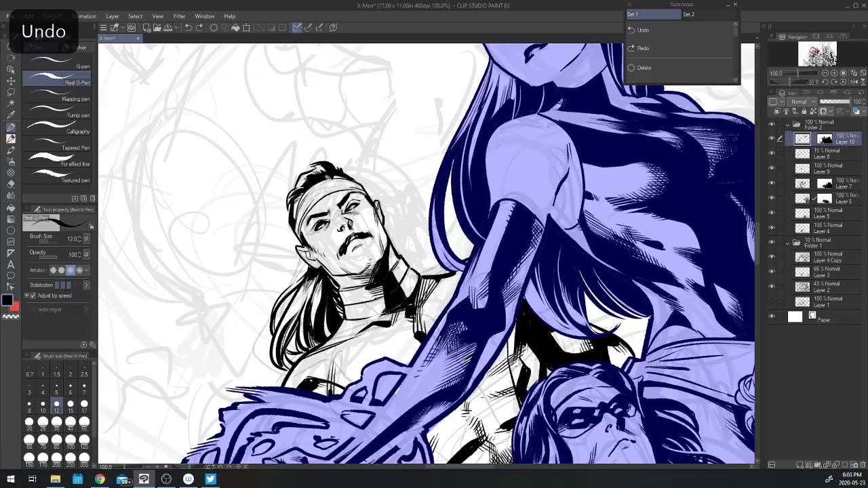The height and width of the screenshot is (488, 868).
Task: Choose the Mapping pen sub tool
Action: (x=57, y=94)
